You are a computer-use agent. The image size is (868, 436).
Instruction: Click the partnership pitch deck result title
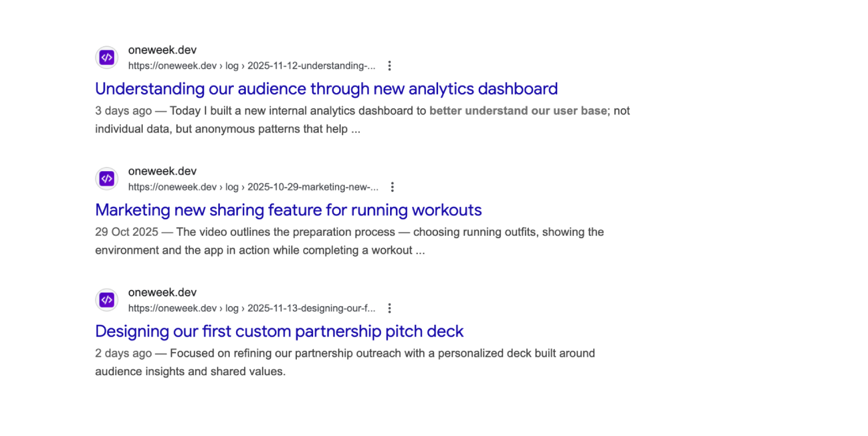click(x=279, y=331)
